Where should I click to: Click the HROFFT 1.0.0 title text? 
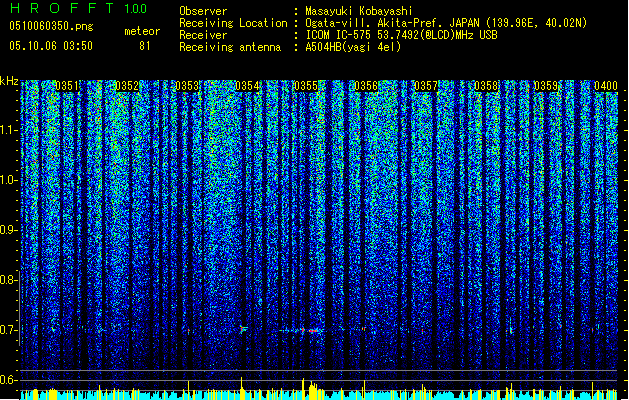[x=79, y=8]
